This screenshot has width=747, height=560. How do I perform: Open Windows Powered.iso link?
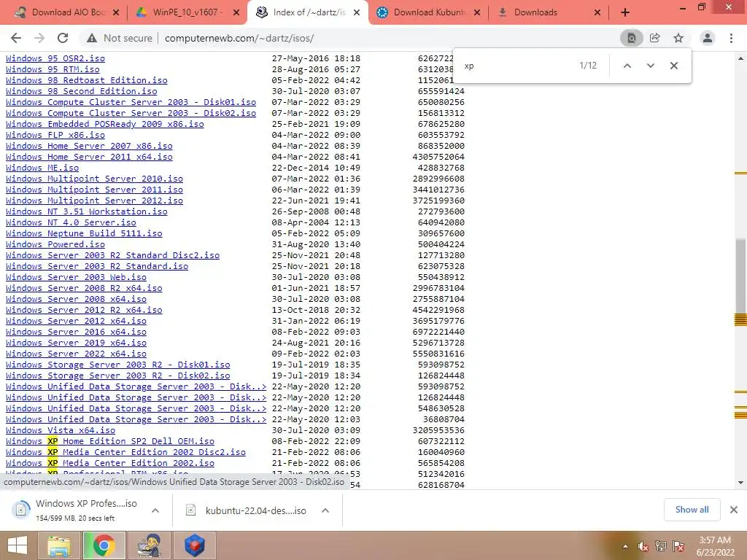pos(55,245)
